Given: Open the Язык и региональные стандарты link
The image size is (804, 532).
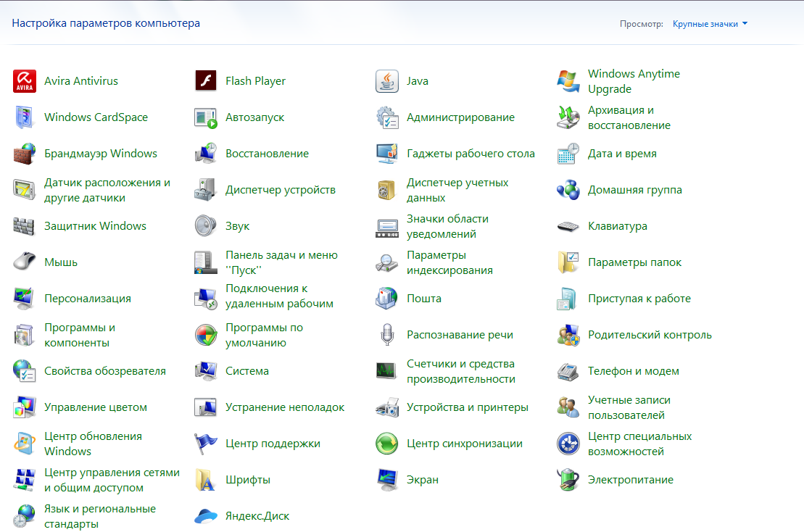Looking at the screenshot, I should coord(100,516).
